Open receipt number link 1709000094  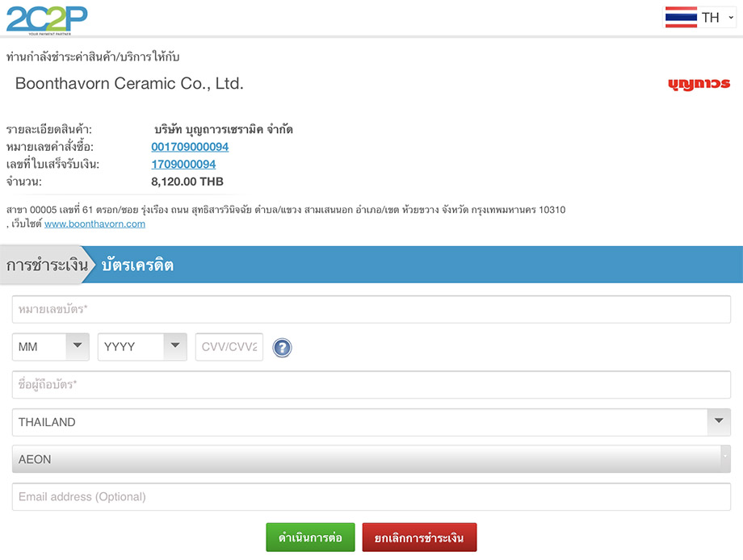pos(183,165)
